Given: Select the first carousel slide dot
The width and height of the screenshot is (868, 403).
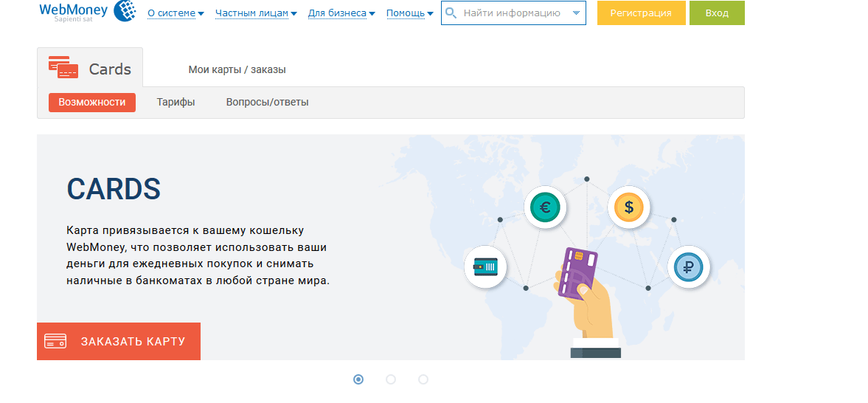Looking at the screenshot, I should (x=358, y=379).
